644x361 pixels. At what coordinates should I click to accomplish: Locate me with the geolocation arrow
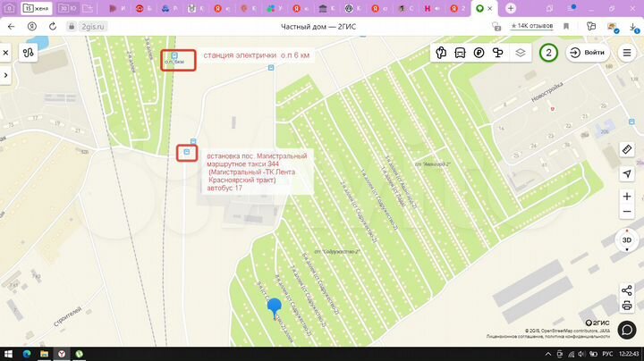(x=627, y=173)
